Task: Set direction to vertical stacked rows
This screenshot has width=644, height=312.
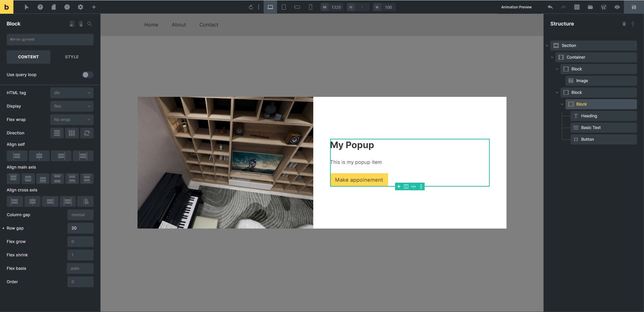Action: point(57,133)
